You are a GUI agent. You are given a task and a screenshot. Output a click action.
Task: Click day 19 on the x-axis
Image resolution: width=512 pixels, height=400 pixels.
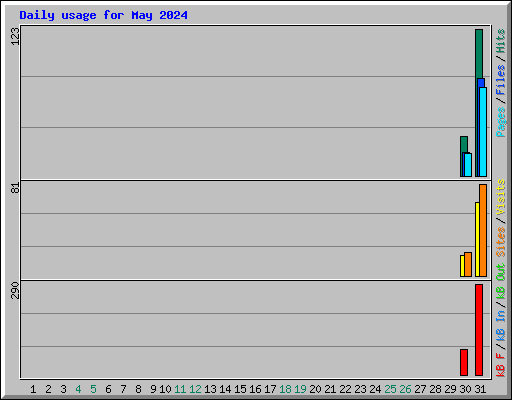pyautogui.click(x=300, y=389)
